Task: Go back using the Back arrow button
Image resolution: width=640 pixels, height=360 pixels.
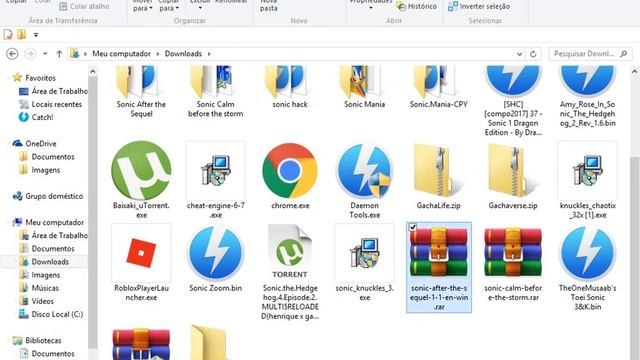Action: point(12,53)
